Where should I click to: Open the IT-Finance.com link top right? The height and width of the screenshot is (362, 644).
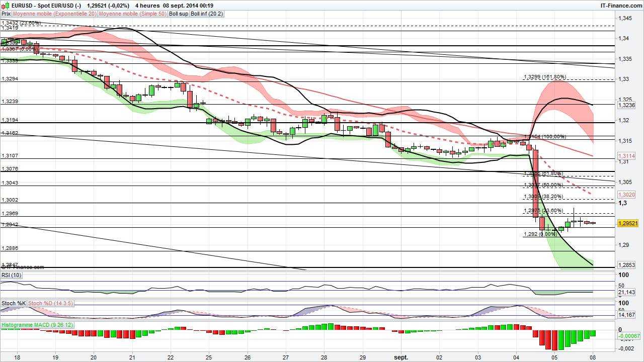pos(622,5)
